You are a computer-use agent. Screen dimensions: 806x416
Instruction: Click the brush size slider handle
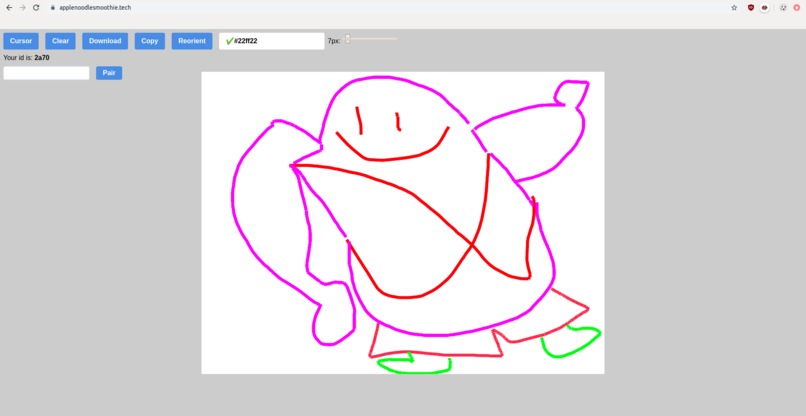click(x=347, y=39)
